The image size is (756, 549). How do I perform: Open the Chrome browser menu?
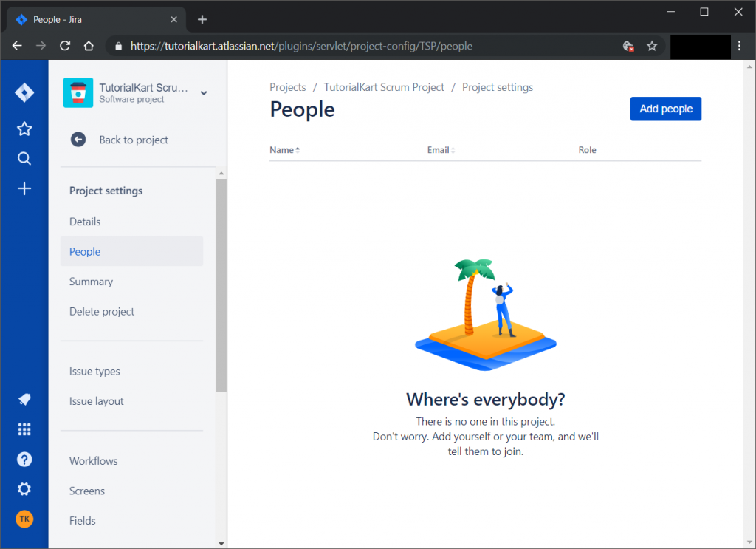pyautogui.click(x=740, y=46)
